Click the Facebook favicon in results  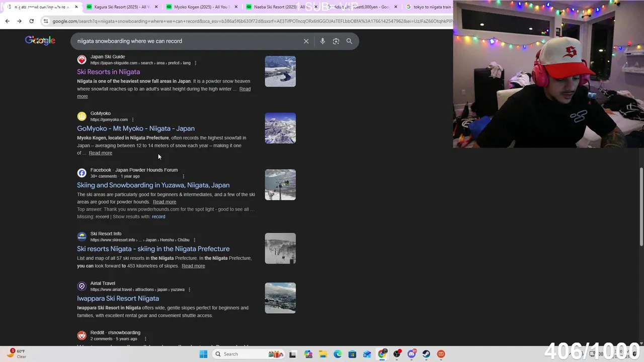(x=82, y=173)
